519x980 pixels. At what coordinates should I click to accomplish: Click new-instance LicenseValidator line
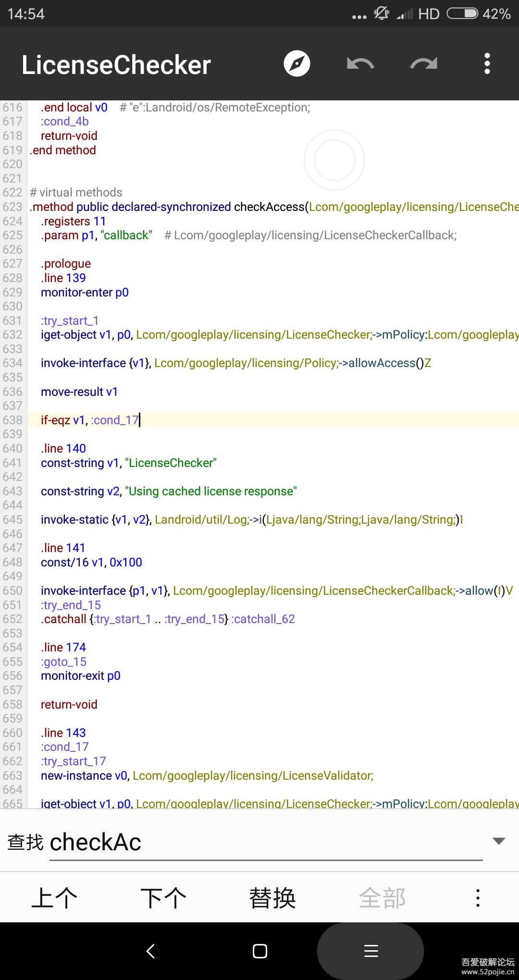pos(207,775)
